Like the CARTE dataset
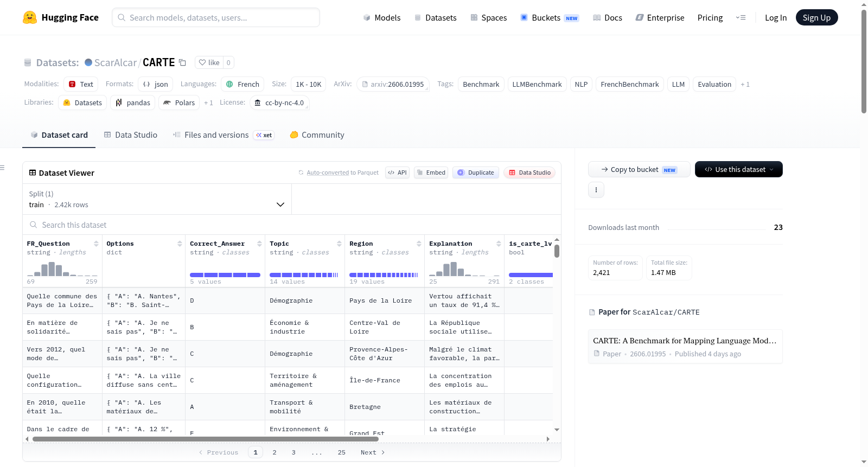 point(209,62)
